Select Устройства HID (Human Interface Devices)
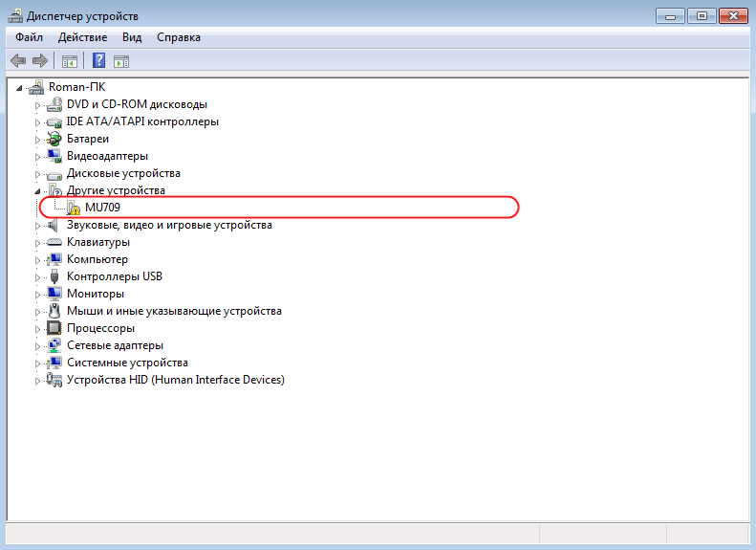The height and width of the screenshot is (550, 756). 175,380
